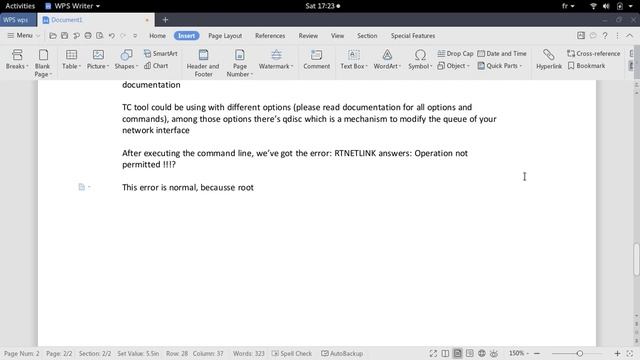The width and height of the screenshot is (640, 360).
Task: Toggle AutoBackup in status bar
Action: [x=342, y=353]
